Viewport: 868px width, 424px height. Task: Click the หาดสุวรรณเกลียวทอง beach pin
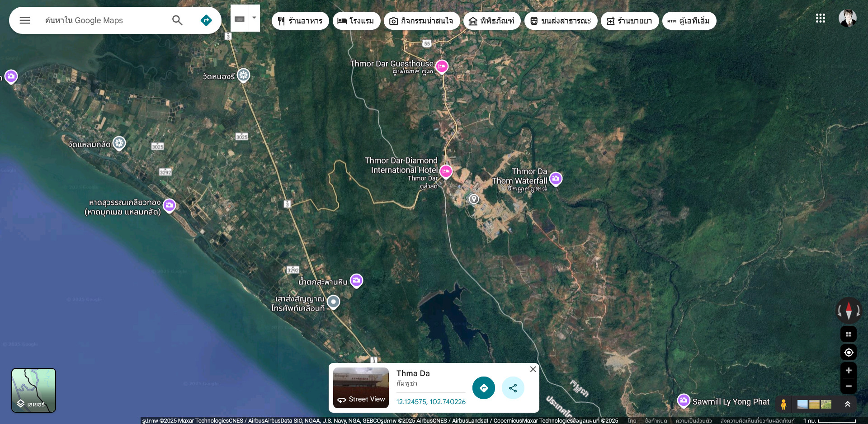[x=169, y=206]
